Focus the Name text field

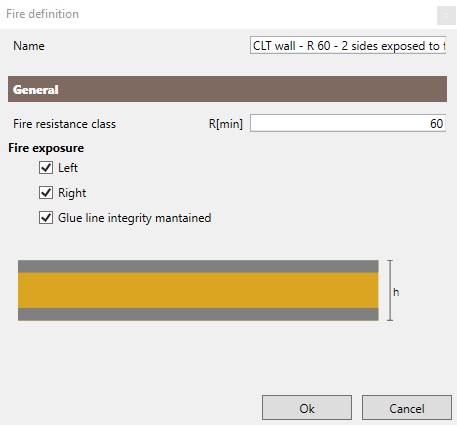click(348, 45)
